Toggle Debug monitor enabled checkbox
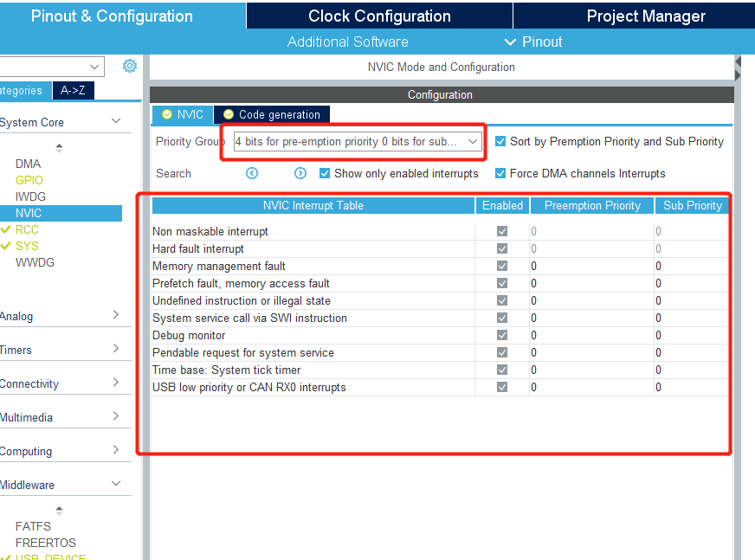 coord(502,335)
